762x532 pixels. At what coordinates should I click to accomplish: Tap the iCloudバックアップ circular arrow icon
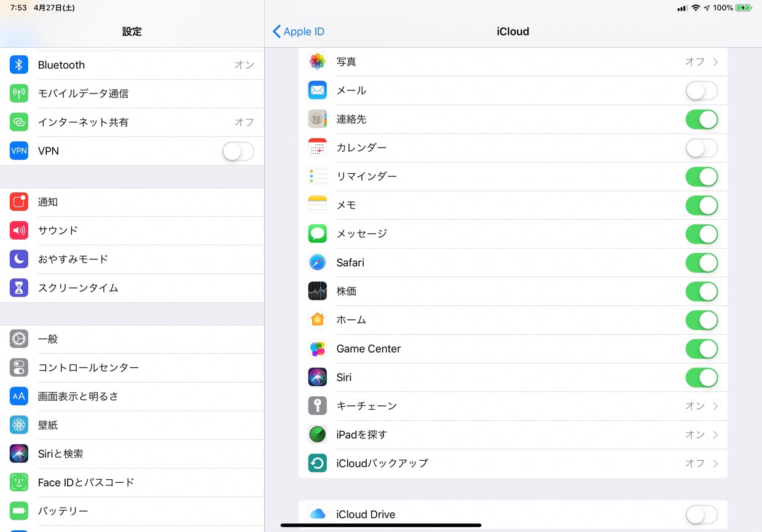(318, 463)
